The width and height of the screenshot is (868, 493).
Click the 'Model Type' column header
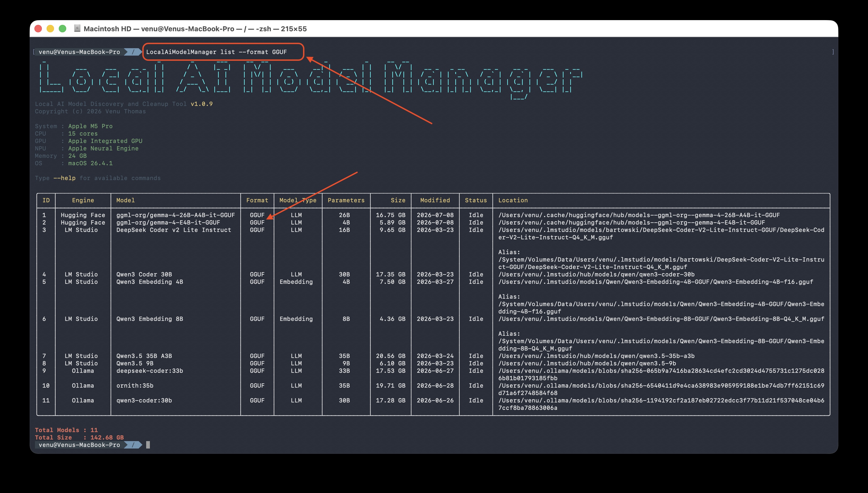[298, 200]
